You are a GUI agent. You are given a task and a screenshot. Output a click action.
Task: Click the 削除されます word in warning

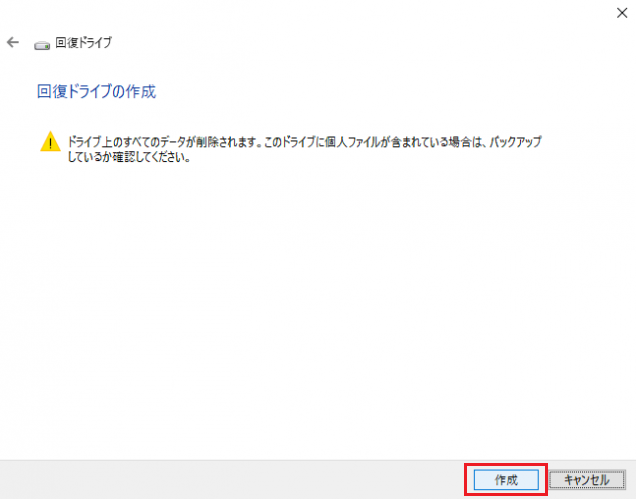point(228,142)
